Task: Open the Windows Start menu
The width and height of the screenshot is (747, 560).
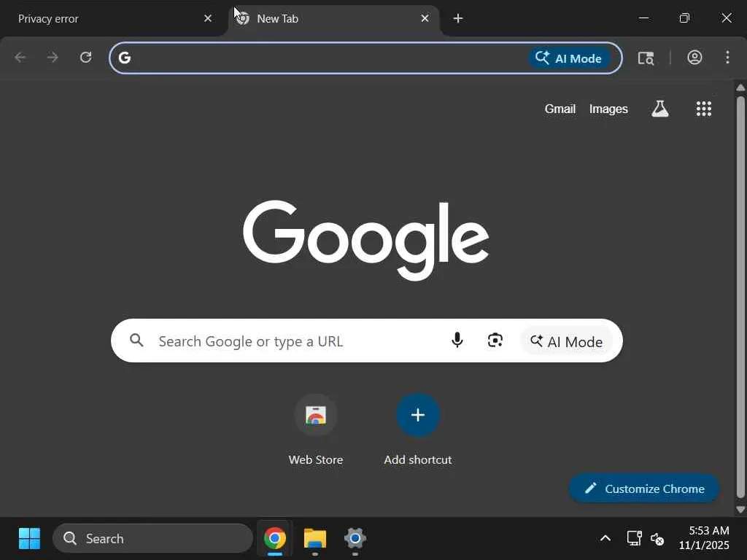Action: [x=29, y=539]
